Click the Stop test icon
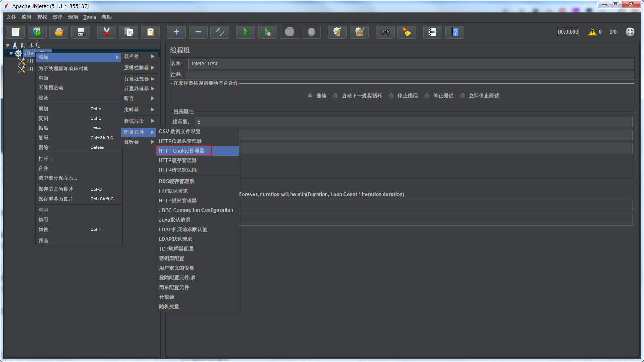 tap(290, 32)
